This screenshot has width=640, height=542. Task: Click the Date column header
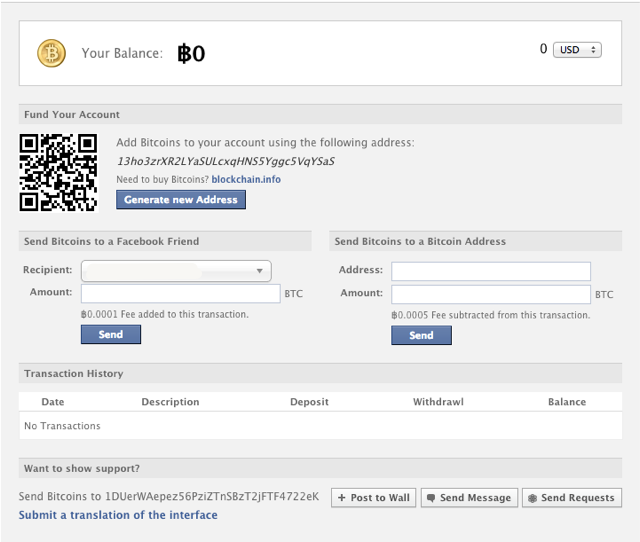53,402
